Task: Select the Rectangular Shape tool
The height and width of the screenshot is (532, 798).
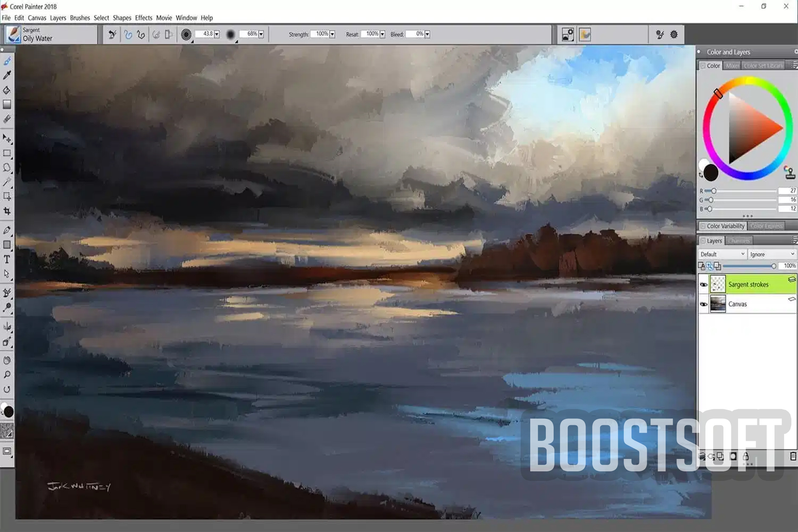Action: coord(7,245)
